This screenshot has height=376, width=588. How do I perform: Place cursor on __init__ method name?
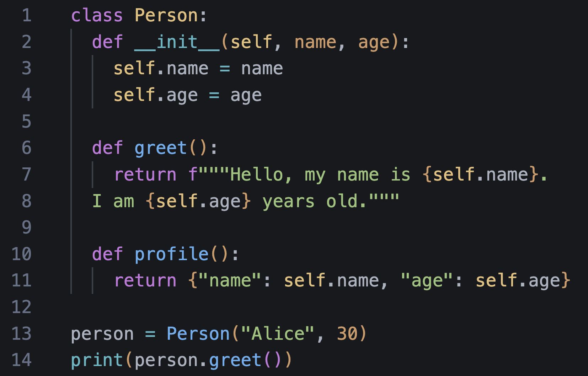pyautogui.click(x=177, y=42)
